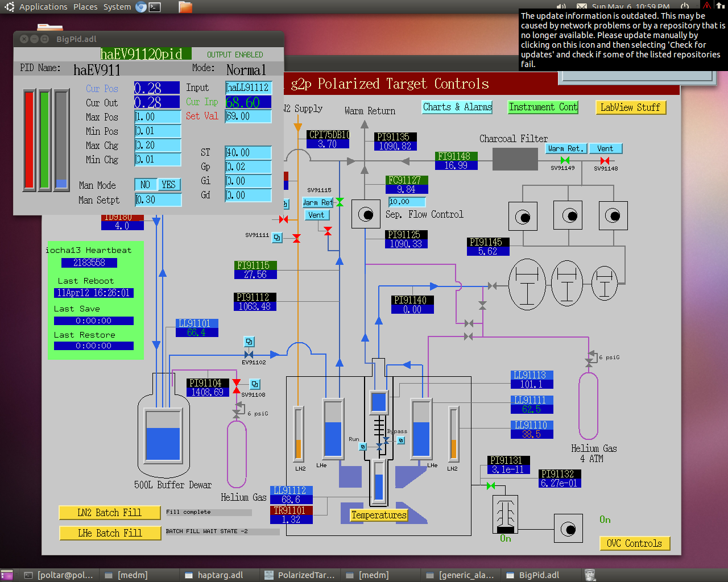Click the green SV91115 valve symbol

click(340, 202)
